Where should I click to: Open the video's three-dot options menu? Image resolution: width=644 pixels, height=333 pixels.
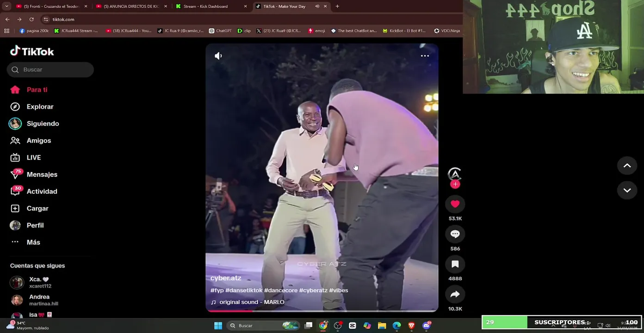click(x=425, y=56)
